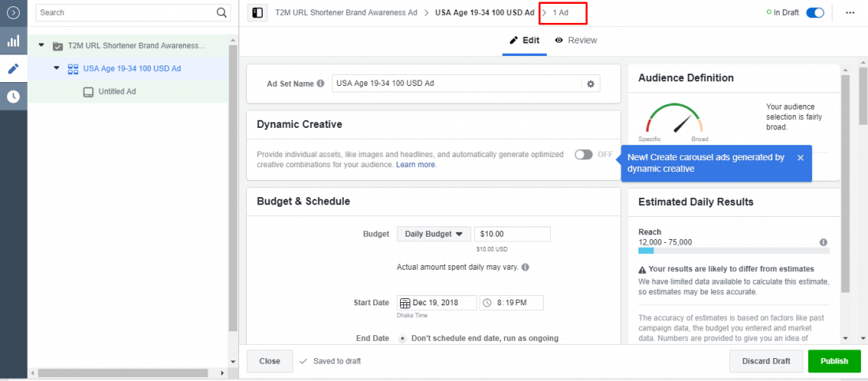Open the Learn more link
The height and width of the screenshot is (381, 868).
[x=417, y=165]
